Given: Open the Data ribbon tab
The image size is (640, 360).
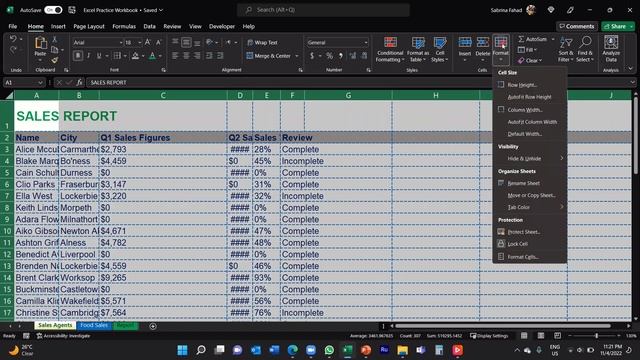Looking at the screenshot, I should click(x=149, y=26).
